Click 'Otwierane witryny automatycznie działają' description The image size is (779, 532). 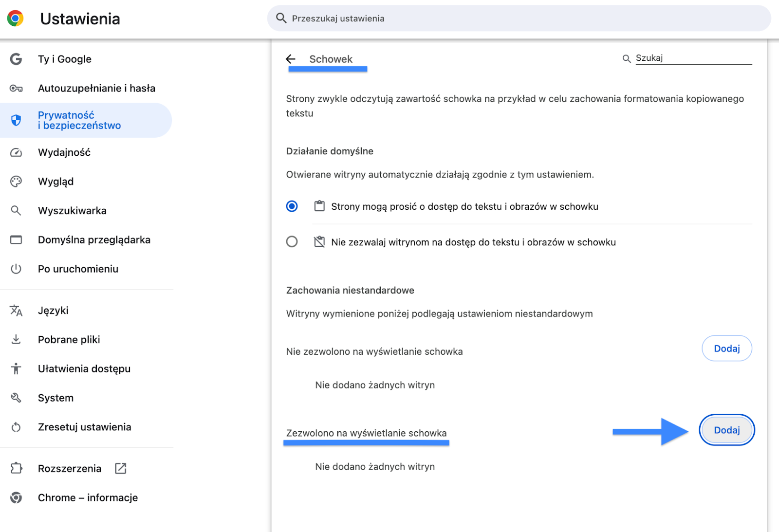coord(440,174)
